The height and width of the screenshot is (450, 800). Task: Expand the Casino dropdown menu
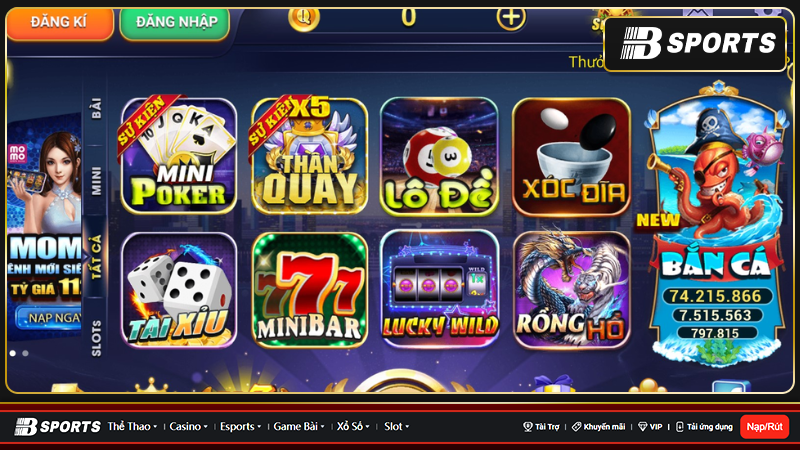pyautogui.click(x=188, y=427)
